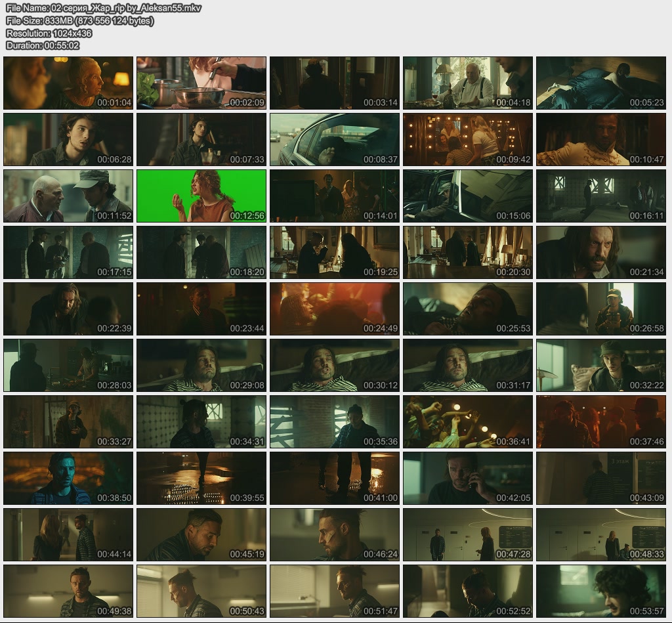
Task: Select the red-lit frame at 00:24:49
Action: click(335, 309)
